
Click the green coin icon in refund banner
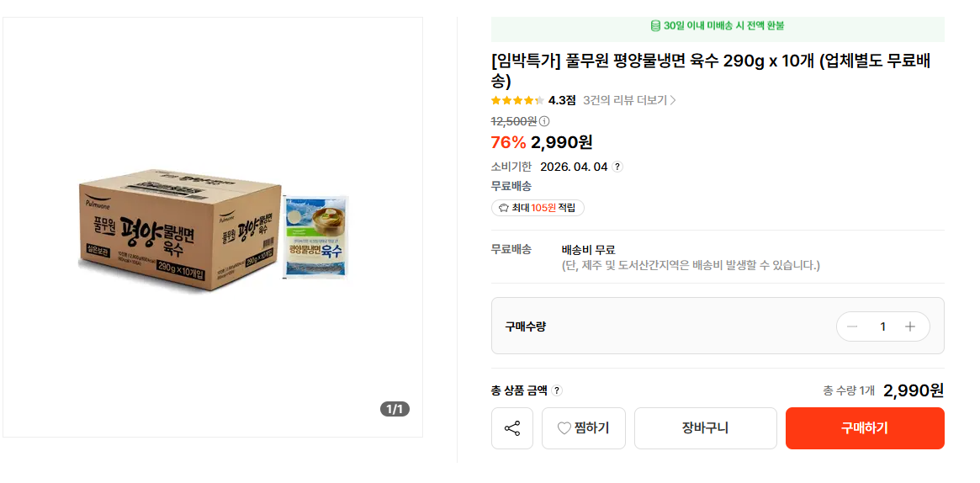655,26
